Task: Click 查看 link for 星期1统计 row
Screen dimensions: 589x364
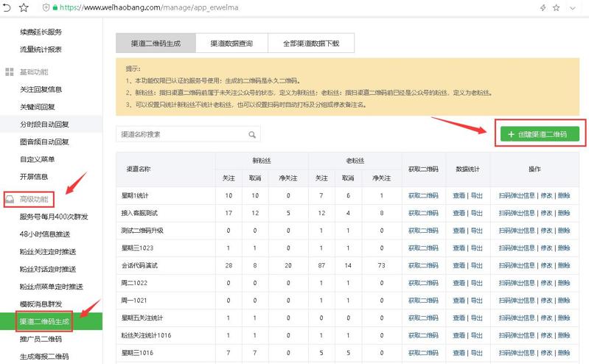Action: pyautogui.click(x=459, y=195)
